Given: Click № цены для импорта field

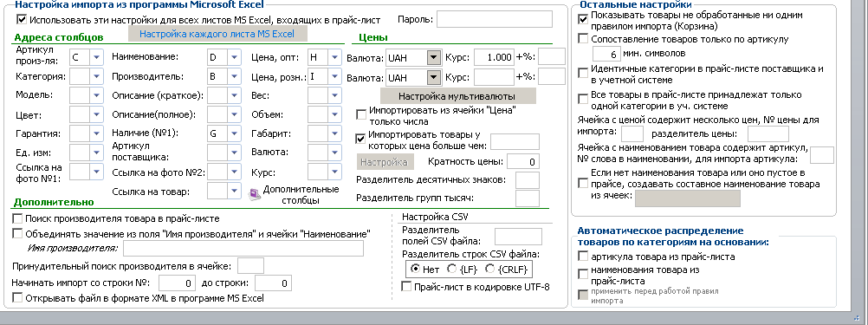Looking at the screenshot, I should 632,134.
